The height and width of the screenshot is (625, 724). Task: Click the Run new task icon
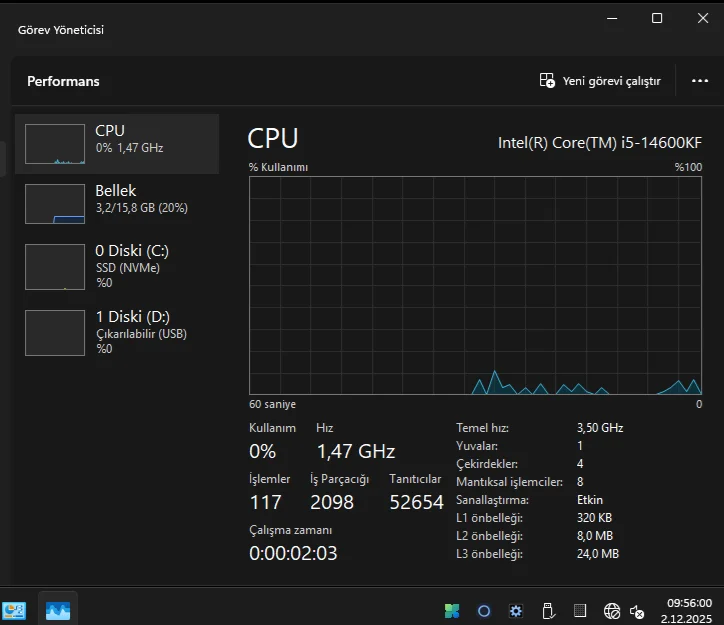tap(547, 81)
